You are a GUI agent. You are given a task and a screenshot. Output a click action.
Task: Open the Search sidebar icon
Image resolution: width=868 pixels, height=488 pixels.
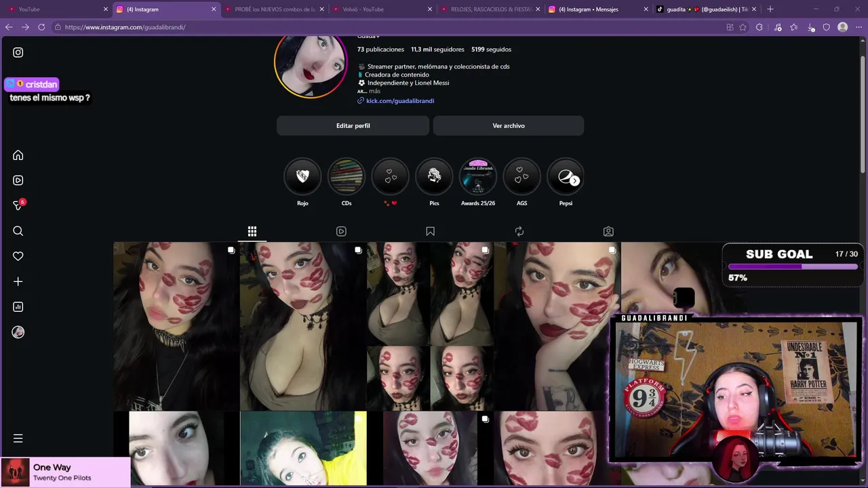point(18,231)
